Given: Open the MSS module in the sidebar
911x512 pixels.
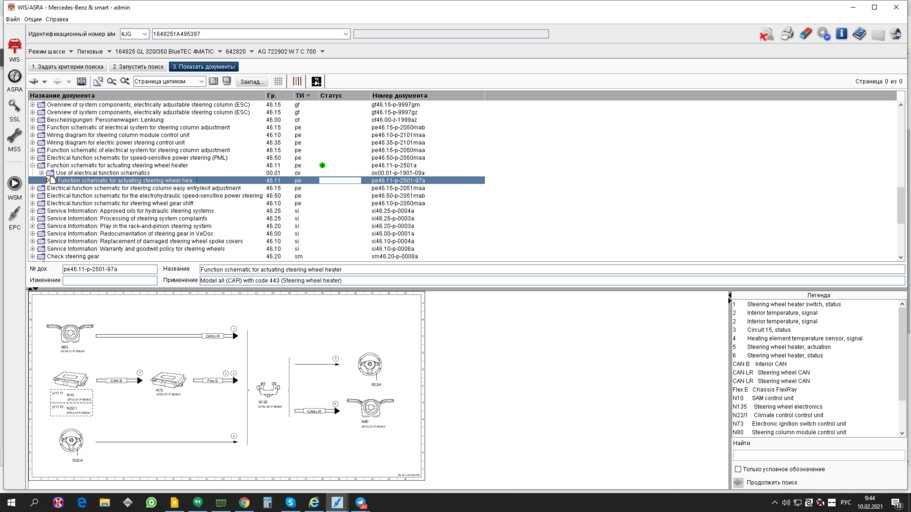Looking at the screenshot, I should point(15,140).
